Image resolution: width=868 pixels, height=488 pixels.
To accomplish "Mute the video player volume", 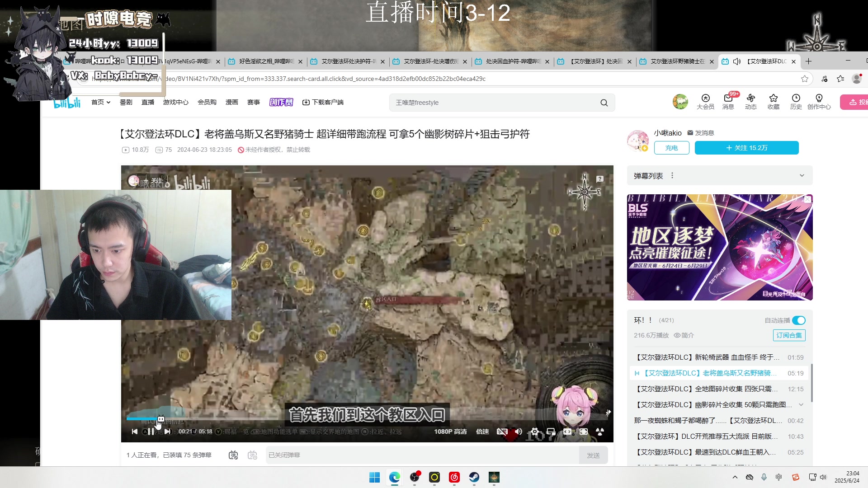I will tap(519, 432).
